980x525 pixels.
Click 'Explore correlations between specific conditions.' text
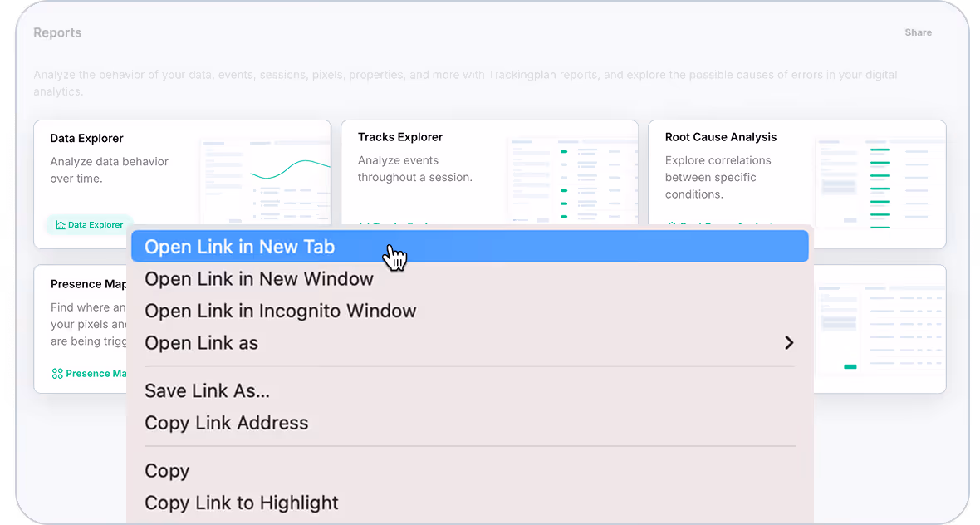[718, 178]
